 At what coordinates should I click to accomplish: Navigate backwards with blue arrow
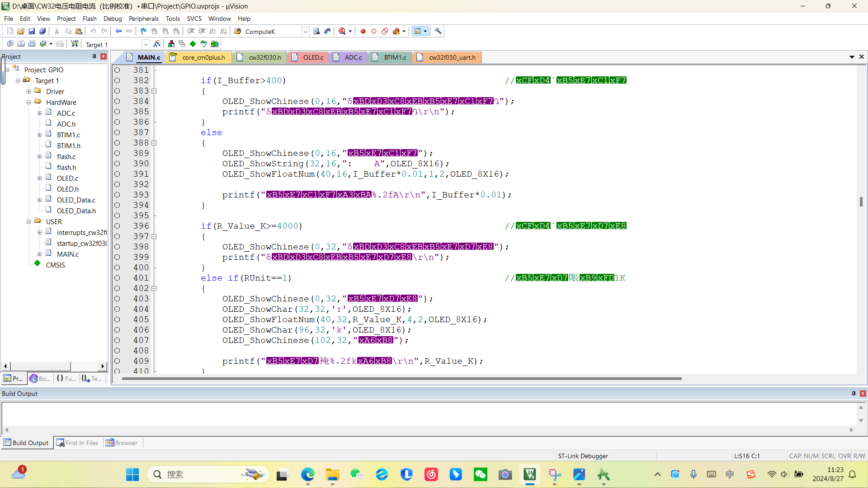118,31
